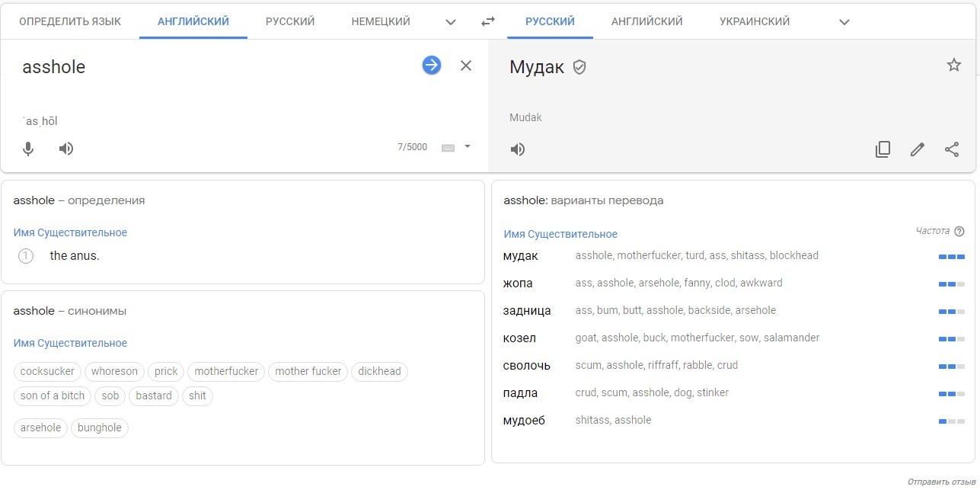Swap source and target languages
The height and width of the screenshot is (490, 980).
click(488, 21)
